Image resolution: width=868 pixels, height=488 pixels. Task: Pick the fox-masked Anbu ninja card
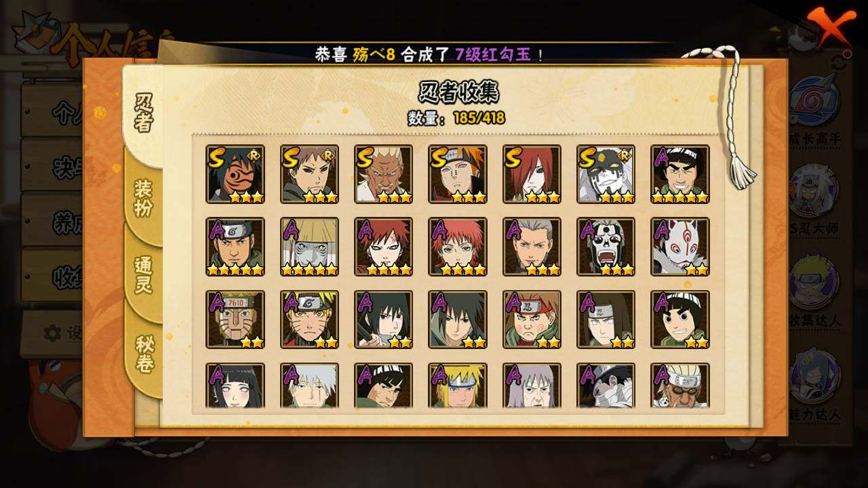click(680, 247)
